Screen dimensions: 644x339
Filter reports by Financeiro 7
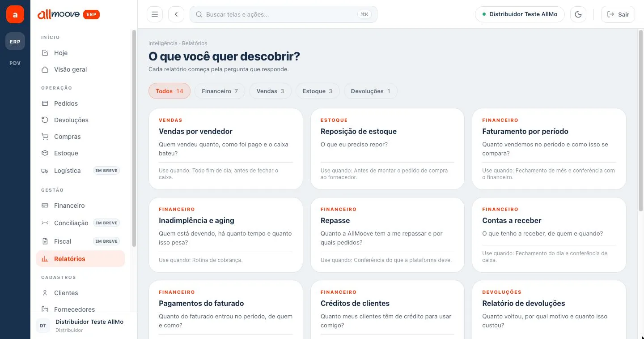[x=220, y=91]
